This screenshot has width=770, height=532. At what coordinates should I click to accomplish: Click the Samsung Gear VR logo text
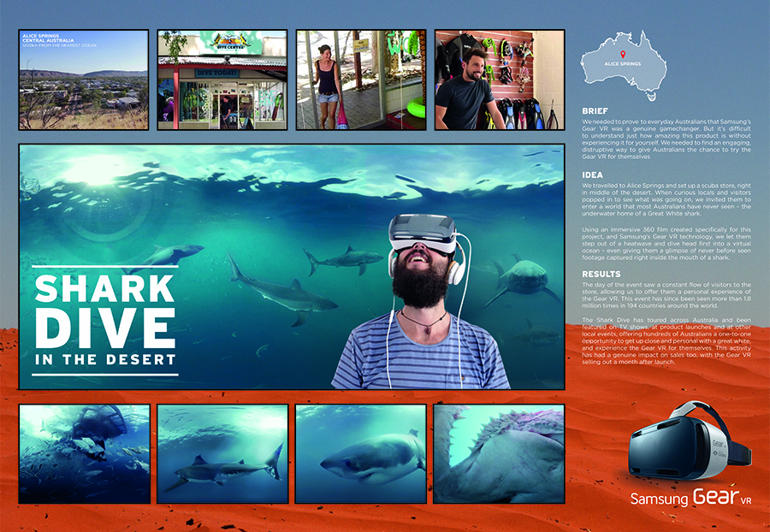point(690,497)
